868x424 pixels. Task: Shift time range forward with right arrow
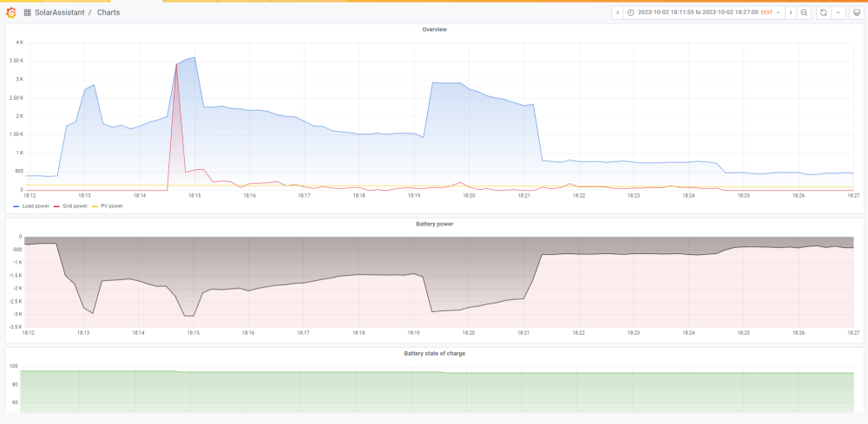(791, 12)
